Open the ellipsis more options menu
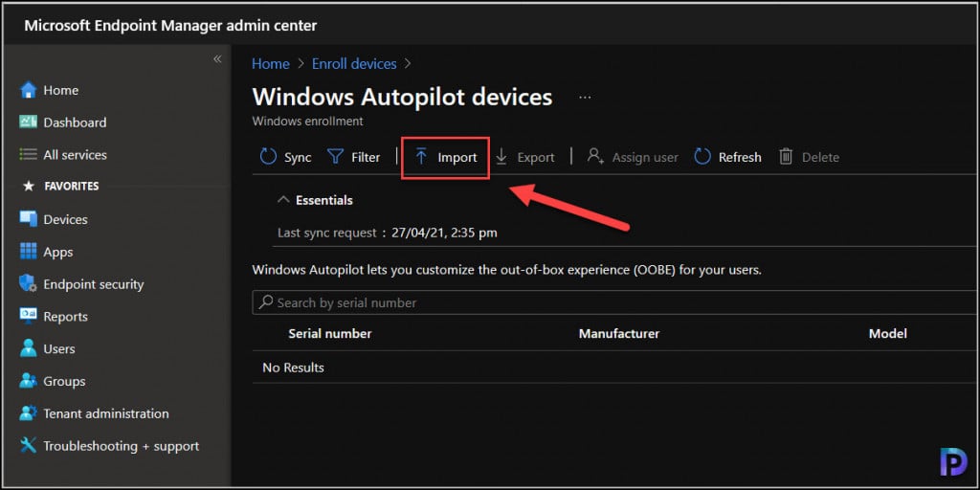This screenshot has width=980, height=490. pos(585,99)
